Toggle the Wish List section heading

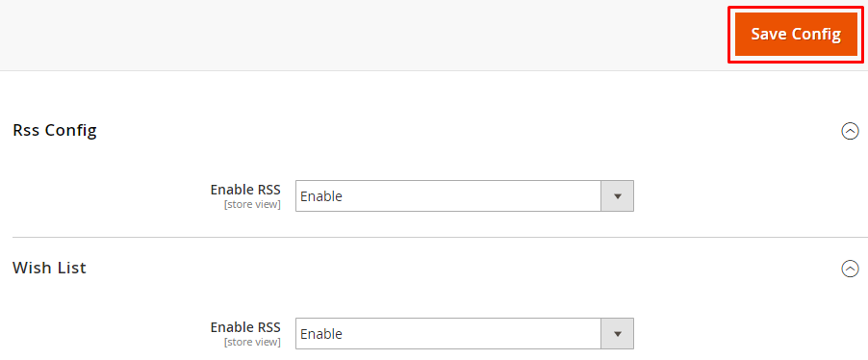(49, 268)
